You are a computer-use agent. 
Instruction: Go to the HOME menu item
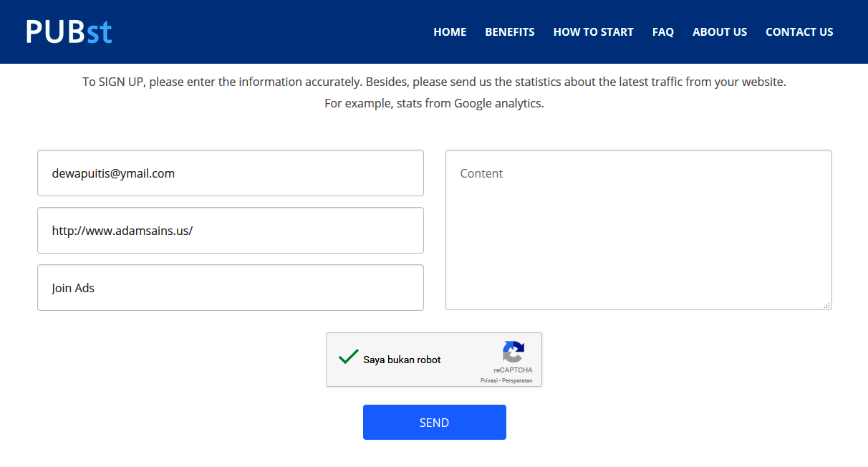450,32
